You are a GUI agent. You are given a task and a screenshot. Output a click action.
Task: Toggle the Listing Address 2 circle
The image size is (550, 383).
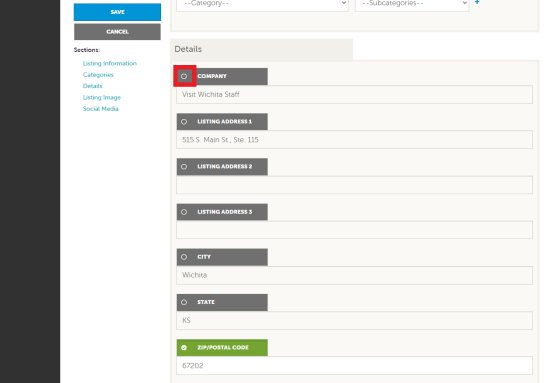pos(184,167)
